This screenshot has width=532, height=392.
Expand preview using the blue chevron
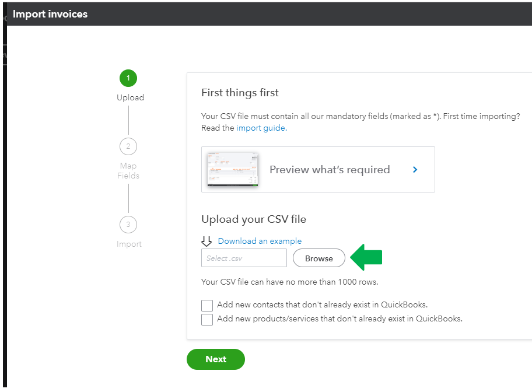415,170
